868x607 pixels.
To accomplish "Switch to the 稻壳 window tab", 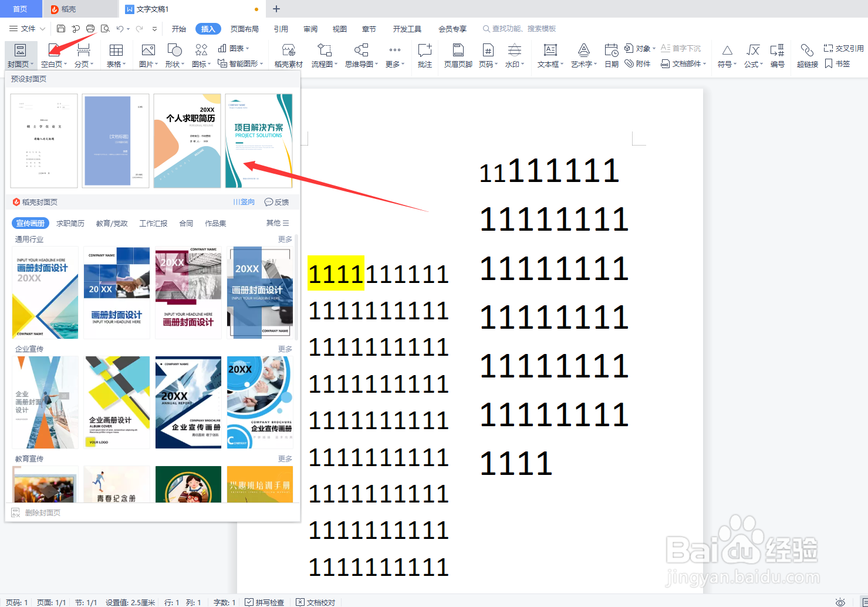I will [80, 9].
